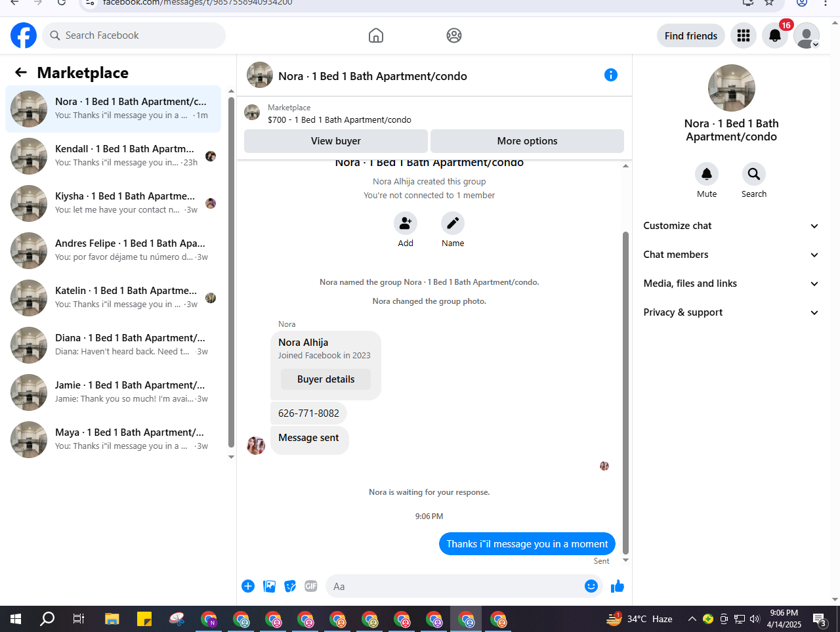Open the account profile avatar menu
Viewport: 840px width, 632px height.
pos(807,35)
